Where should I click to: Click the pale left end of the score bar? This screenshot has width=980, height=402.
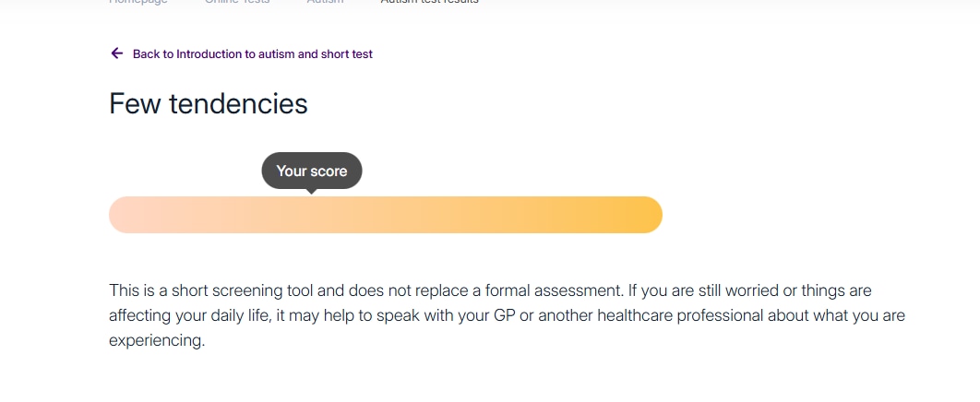127,215
